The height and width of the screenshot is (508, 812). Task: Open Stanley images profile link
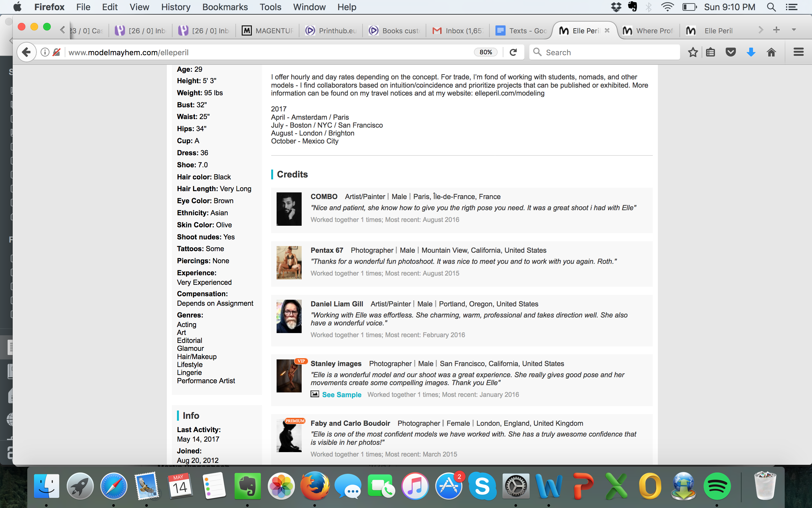click(x=336, y=364)
